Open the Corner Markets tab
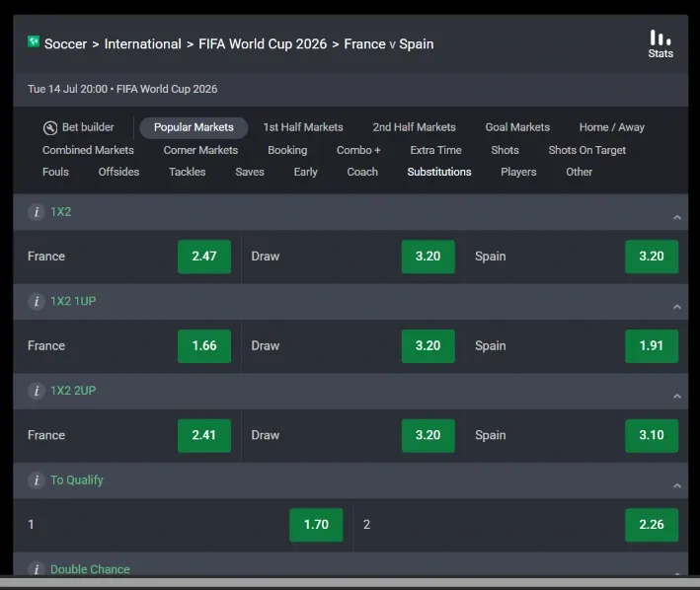The image size is (700, 590). pyautogui.click(x=200, y=150)
